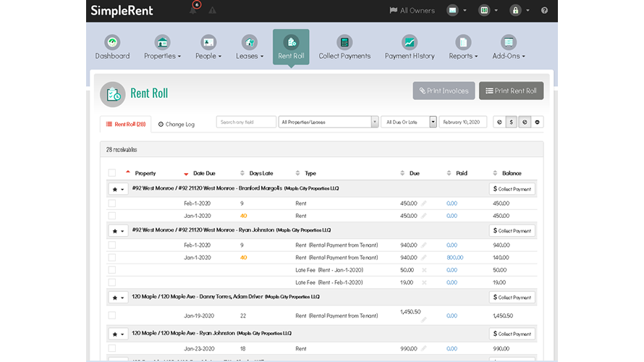
Task: Open the Add-Ons menu
Action: tap(509, 47)
